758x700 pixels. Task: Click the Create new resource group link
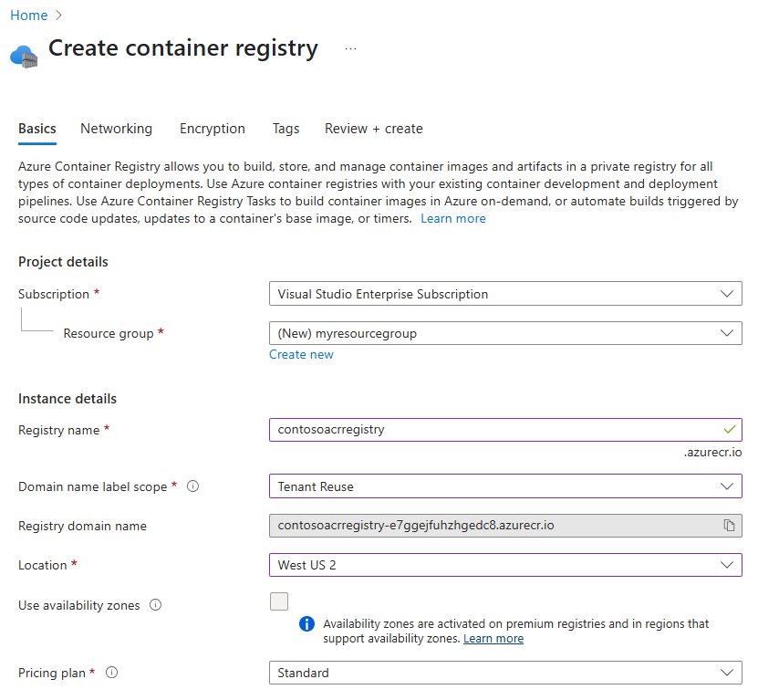pos(301,354)
